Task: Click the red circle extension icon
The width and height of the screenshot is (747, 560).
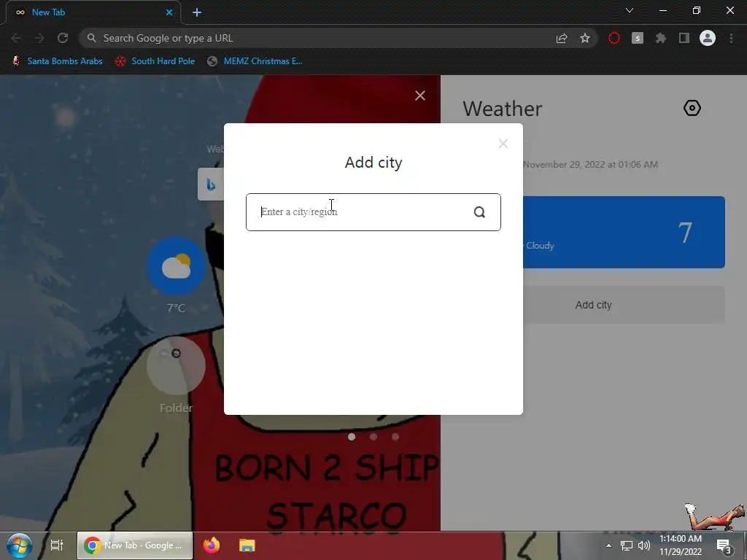Action: 614,38
